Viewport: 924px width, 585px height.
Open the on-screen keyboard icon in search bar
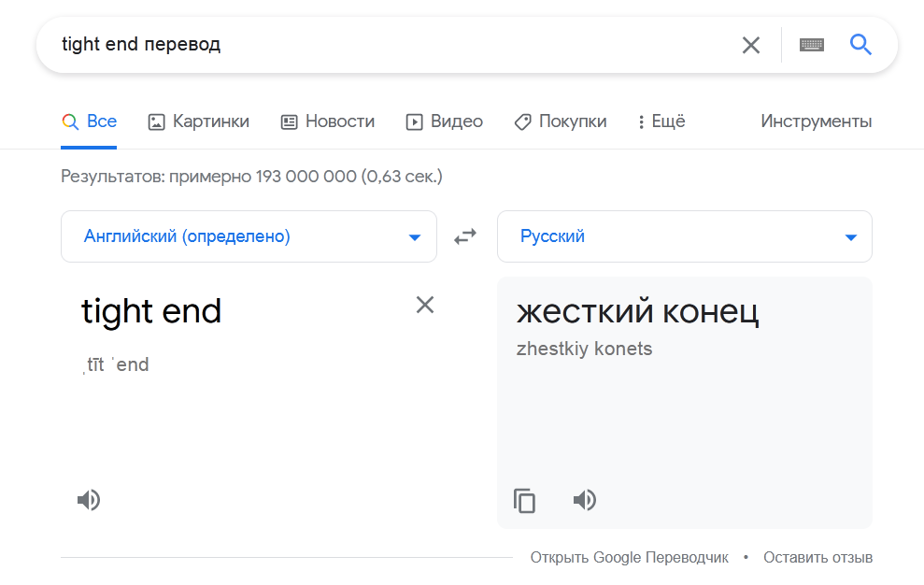coord(811,44)
